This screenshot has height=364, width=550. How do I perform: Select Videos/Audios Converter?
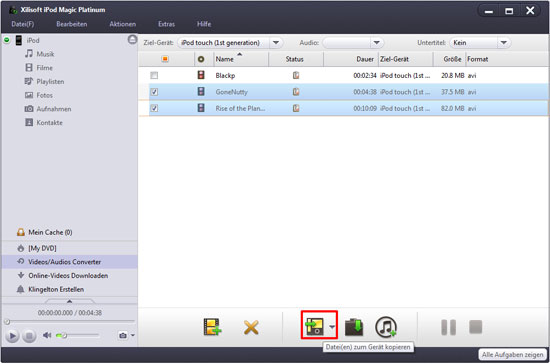69,262
